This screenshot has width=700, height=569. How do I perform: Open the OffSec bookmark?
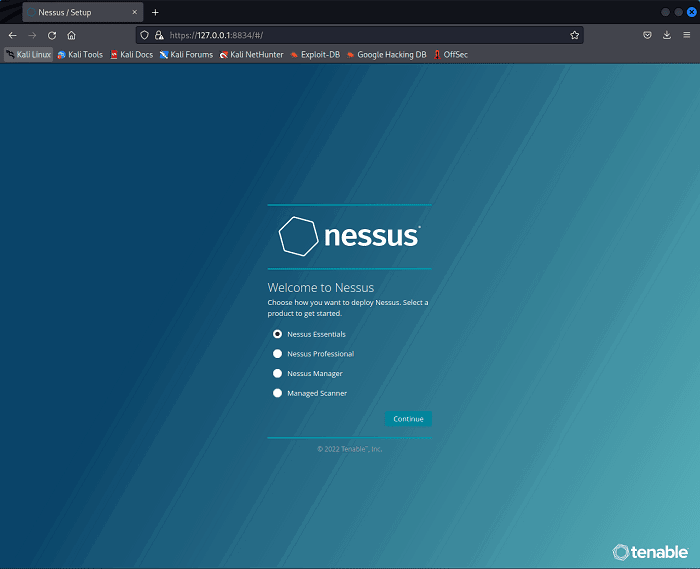tap(451, 54)
